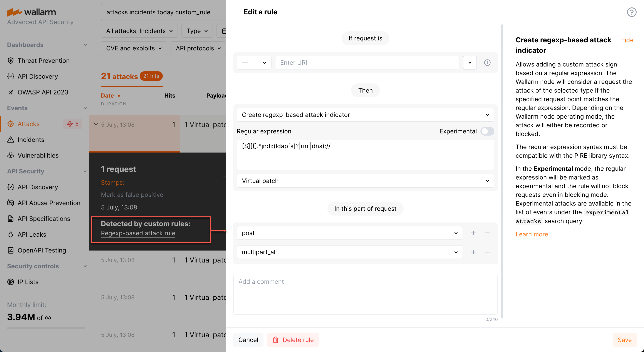Select the Incidents warning triangle icon
Screen dimensions: 644x352
point(10,139)
